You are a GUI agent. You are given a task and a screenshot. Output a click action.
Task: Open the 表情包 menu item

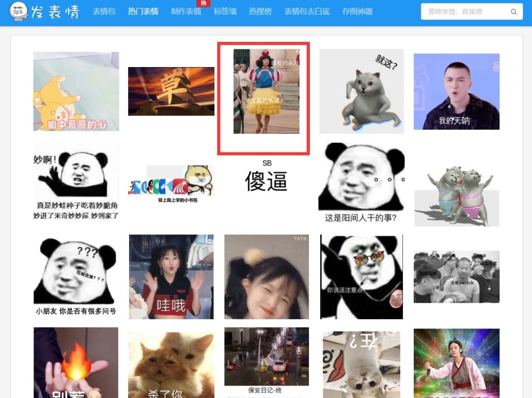pyautogui.click(x=104, y=11)
